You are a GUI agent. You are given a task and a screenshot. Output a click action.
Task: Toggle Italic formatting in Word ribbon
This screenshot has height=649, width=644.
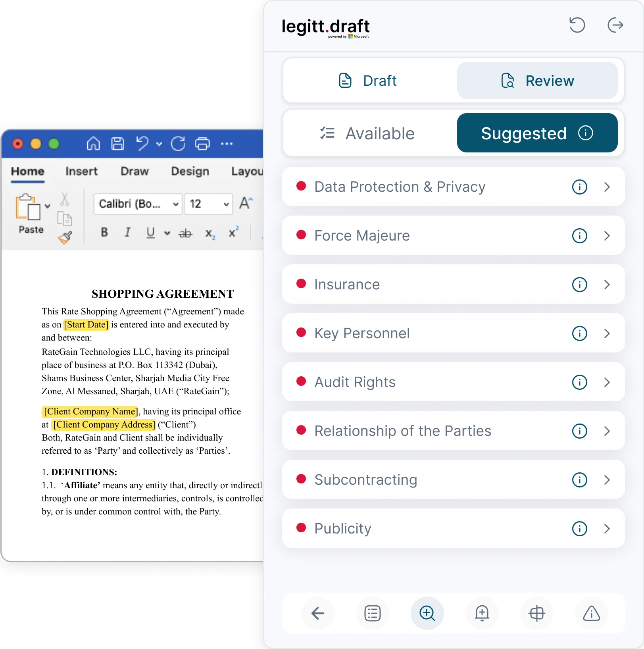point(127,233)
